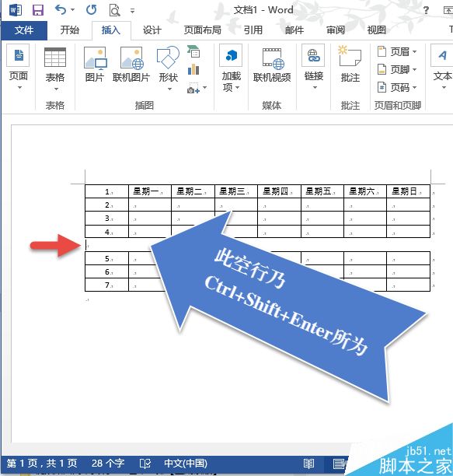Image resolution: width=453 pixels, height=476 pixels.
Task: Click the 表格 (Table) grid icon
Action: pyautogui.click(x=55, y=57)
